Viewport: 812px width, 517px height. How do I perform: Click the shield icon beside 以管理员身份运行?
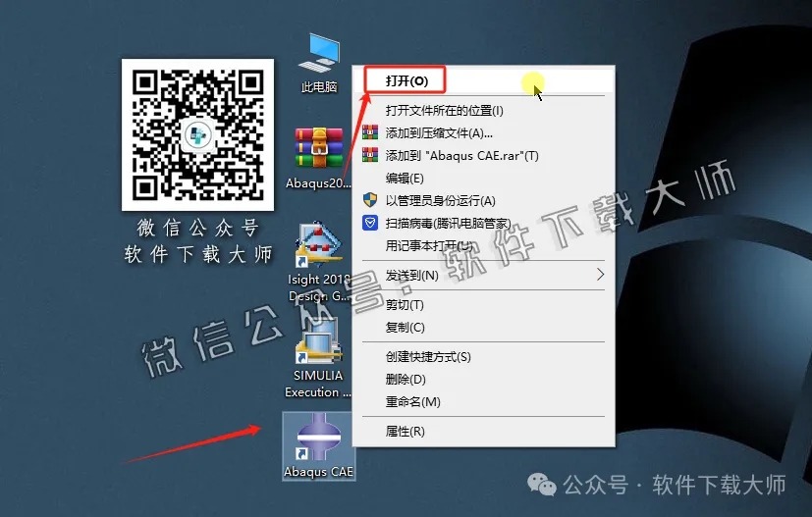(370, 200)
